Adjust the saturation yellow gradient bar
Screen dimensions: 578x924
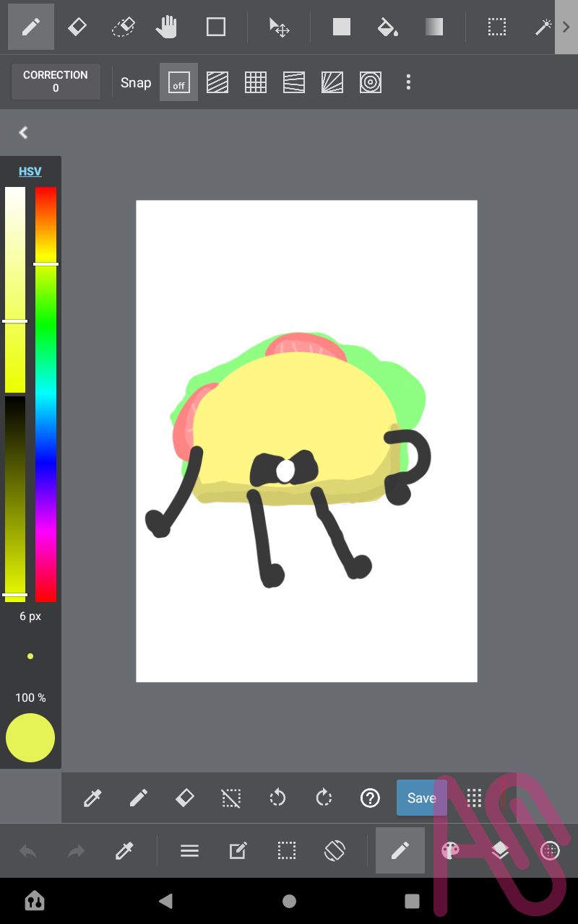click(x=15, y=289)
